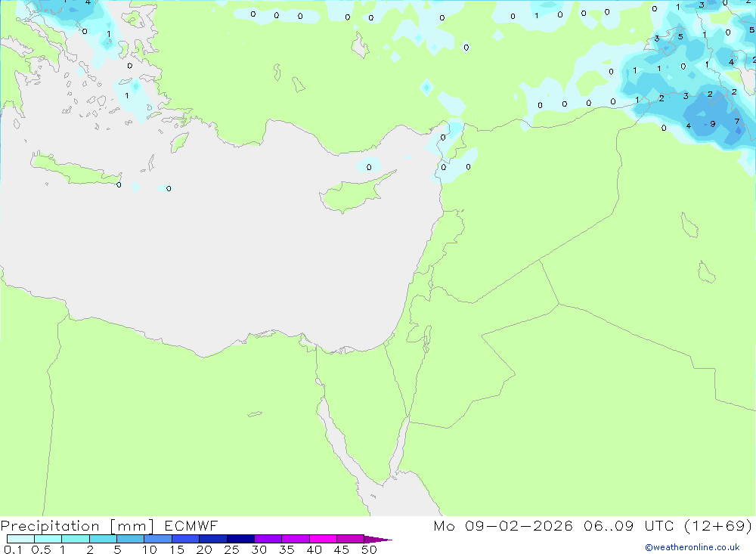Select the 40–45 mm legend swatch
Screen dimensions: 756x554
click(323, 539)
